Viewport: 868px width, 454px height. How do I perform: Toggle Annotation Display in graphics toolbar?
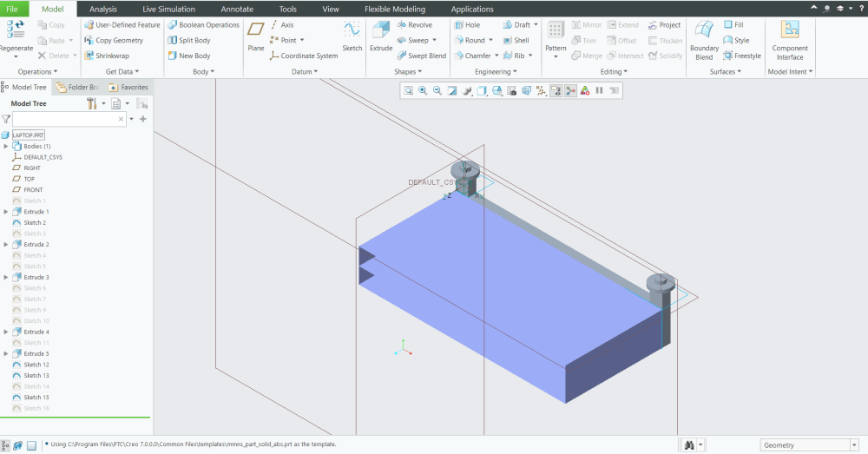(556, 91)
